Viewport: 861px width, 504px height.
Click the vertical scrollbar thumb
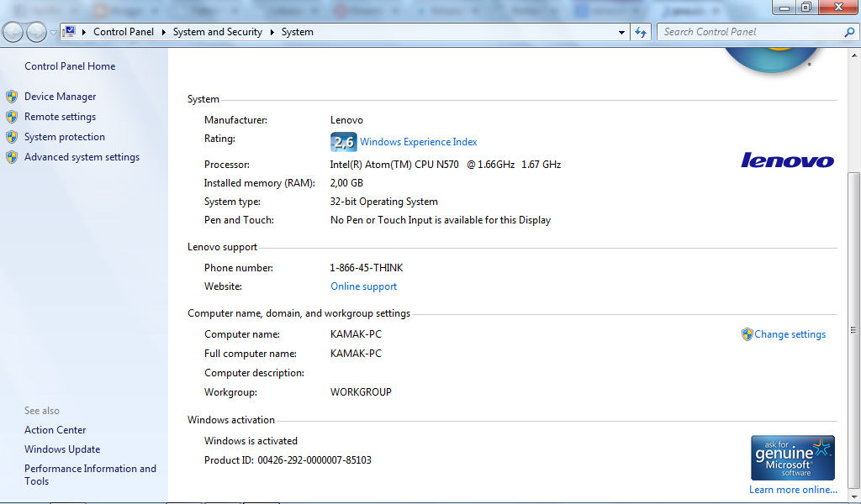pos(854,329)
